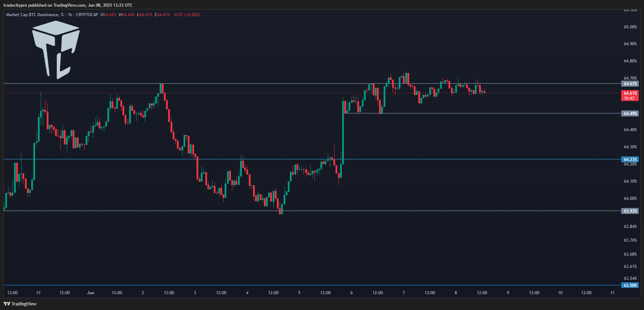Click the date 10 label on time axis
The height and width of the screenshot is (310, 644).
click(560, 293)
